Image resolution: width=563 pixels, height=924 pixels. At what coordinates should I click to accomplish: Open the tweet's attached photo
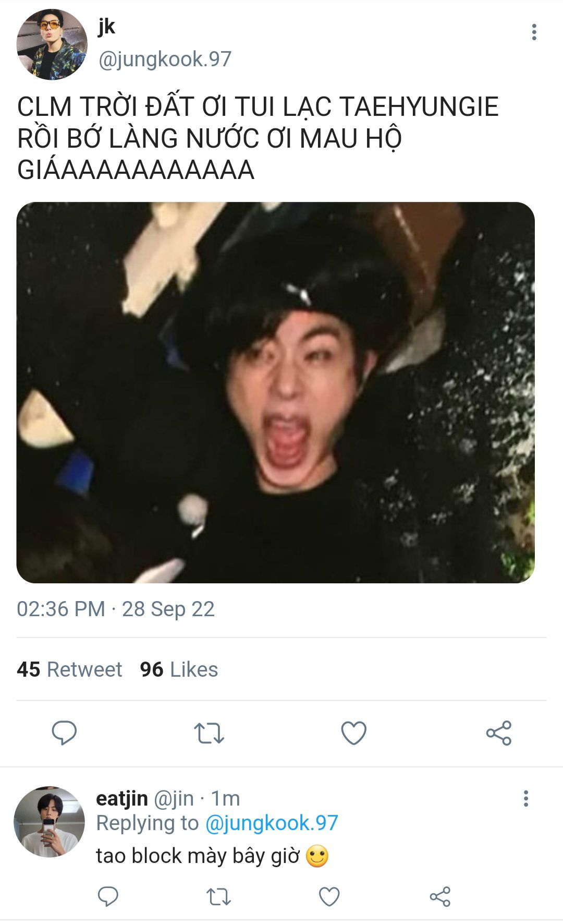(275, 392)
